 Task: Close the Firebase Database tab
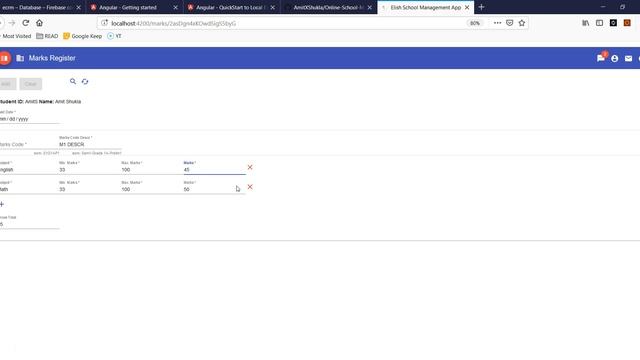(x=78, y=7)
